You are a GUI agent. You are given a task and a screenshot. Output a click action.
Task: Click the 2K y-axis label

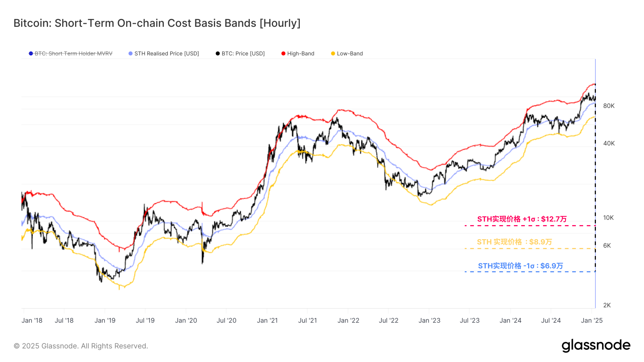pyautogui.click(x=607, y=305)
